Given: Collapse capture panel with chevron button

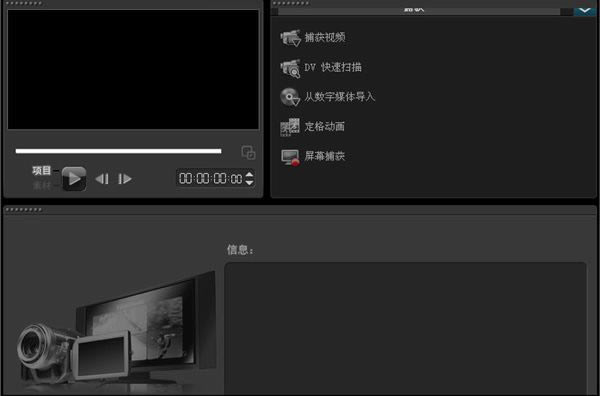Looking at the screenshot, I should point(585,10).
